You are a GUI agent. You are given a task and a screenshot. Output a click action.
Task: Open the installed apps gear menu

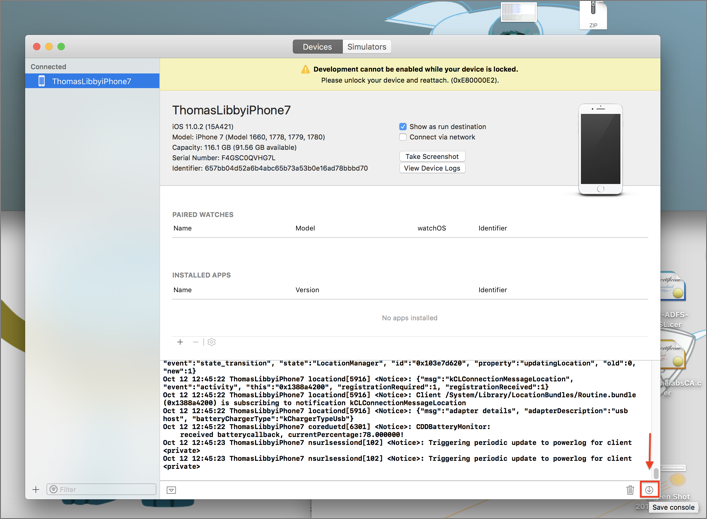(x=211, y=342)
